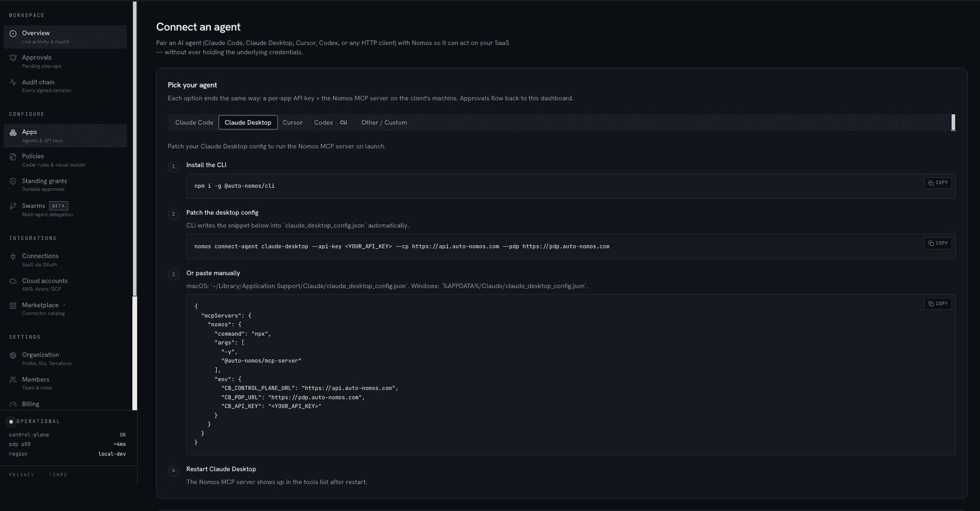This screenshot has height=511, width=980.
Task: Click the pdp p50 ~4ms status row
Action: click(67, 444)
